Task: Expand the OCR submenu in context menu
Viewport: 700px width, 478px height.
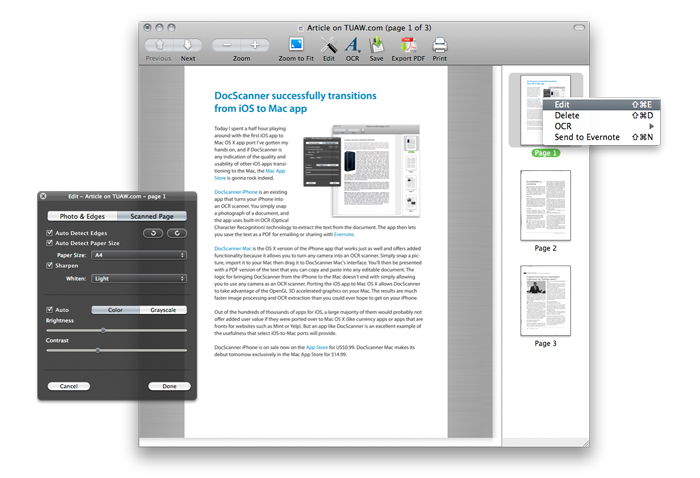Action: tap(601, 126)
